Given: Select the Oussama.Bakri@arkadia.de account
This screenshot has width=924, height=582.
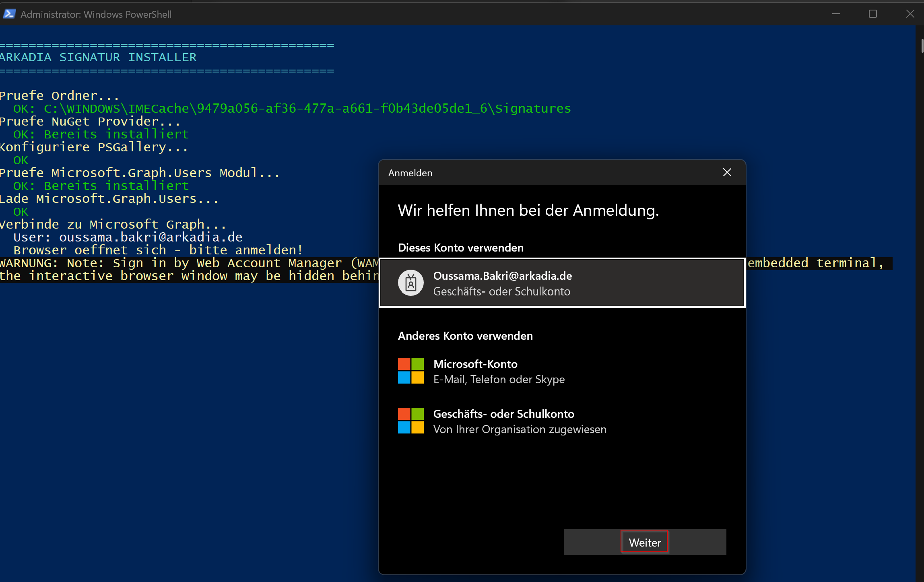Looking at the screenshot, I should click(562, 283).
